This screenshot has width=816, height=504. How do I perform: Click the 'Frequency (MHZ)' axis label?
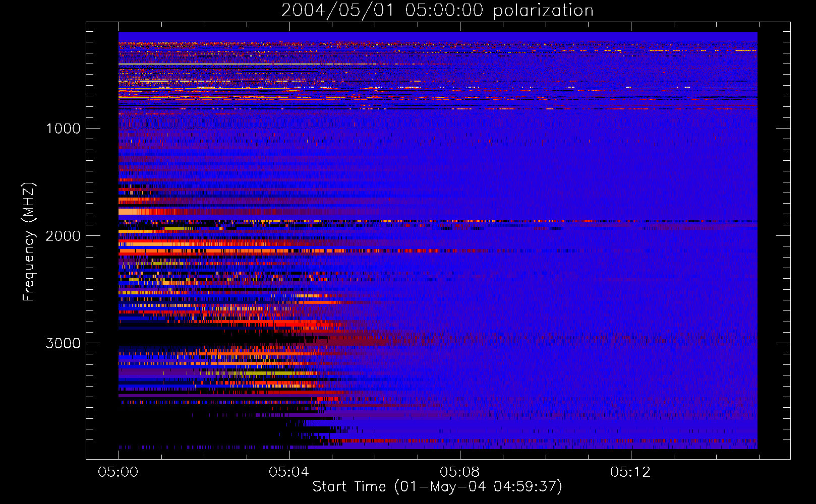pos(28,242)
